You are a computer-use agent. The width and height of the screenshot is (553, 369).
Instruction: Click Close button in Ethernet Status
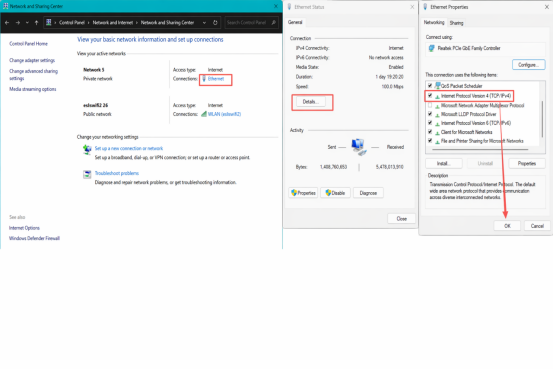click(x=401, y=219)
